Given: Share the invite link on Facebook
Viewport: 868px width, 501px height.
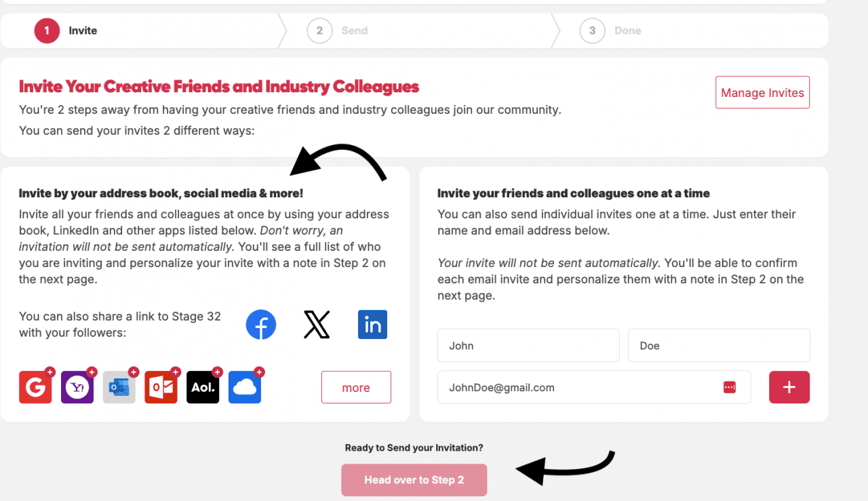Looking at the screenshot, I should [x=261, y=325].
